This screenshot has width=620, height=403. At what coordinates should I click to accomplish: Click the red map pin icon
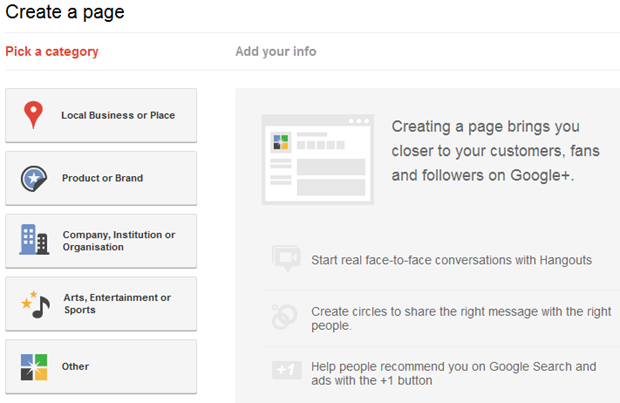pyautogui.click(x=33, y=115)
